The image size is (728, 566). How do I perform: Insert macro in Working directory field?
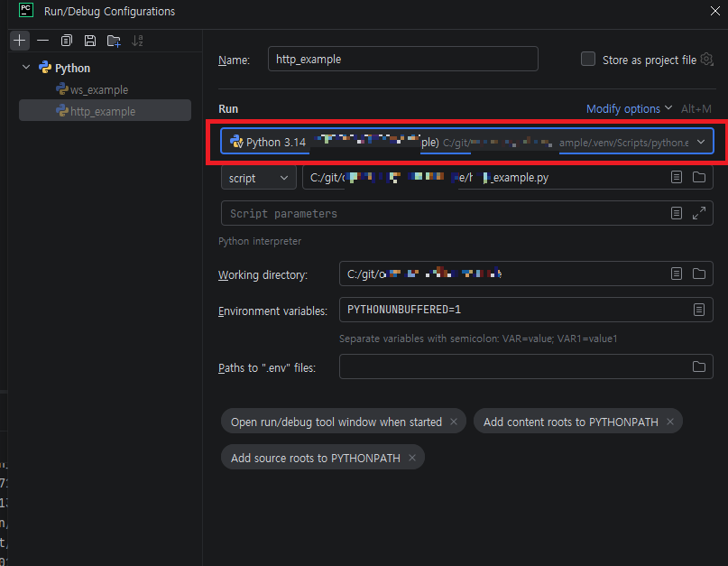point(677,274)
